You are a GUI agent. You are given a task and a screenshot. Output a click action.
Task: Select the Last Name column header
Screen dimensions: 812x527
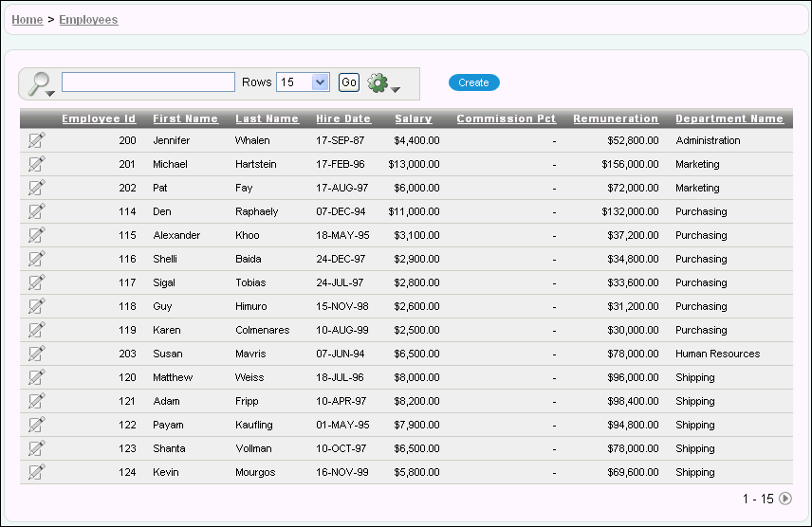pos(267,118)
